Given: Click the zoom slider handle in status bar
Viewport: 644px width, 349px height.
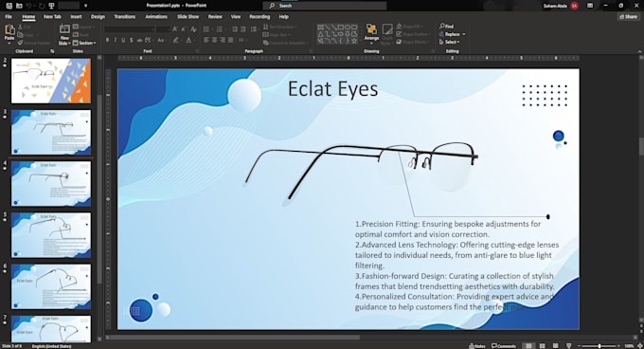Looking at the screenshot, I should tap(599, 346).
